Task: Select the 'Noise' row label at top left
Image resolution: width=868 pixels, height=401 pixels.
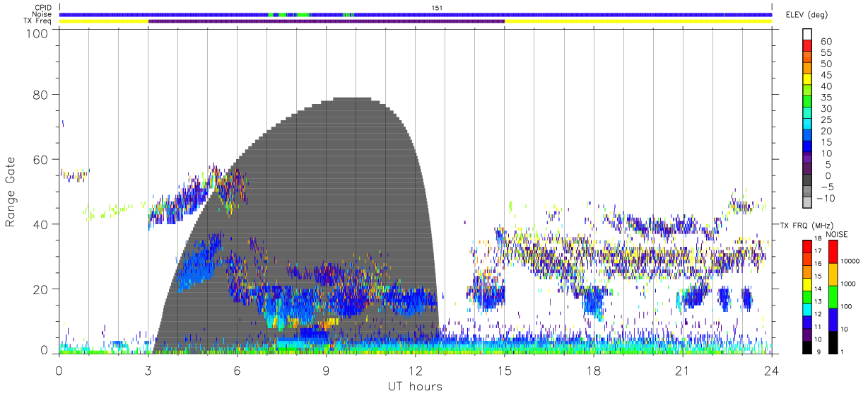Action: (x=41, y=14)
